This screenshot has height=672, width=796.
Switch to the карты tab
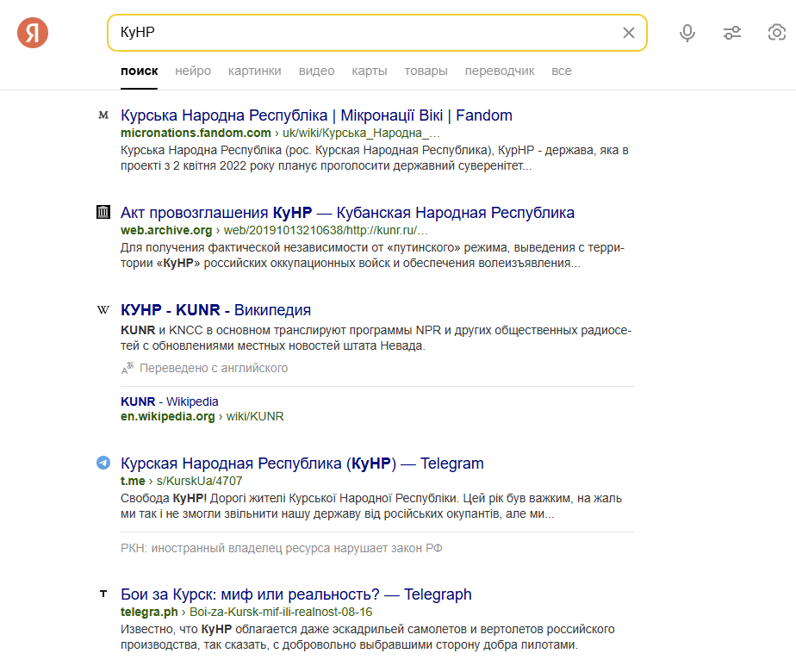click(369, 71)
